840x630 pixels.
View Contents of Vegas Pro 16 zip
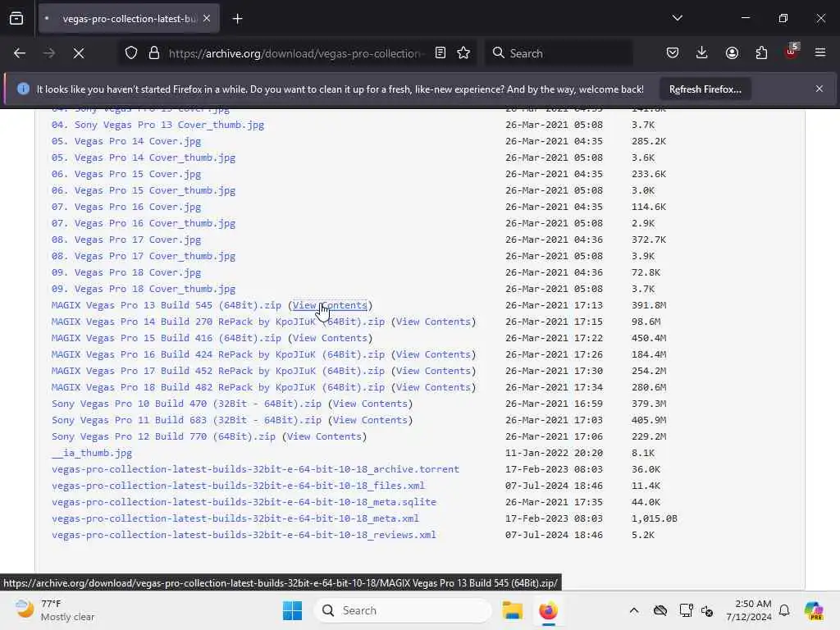(433, 354)
